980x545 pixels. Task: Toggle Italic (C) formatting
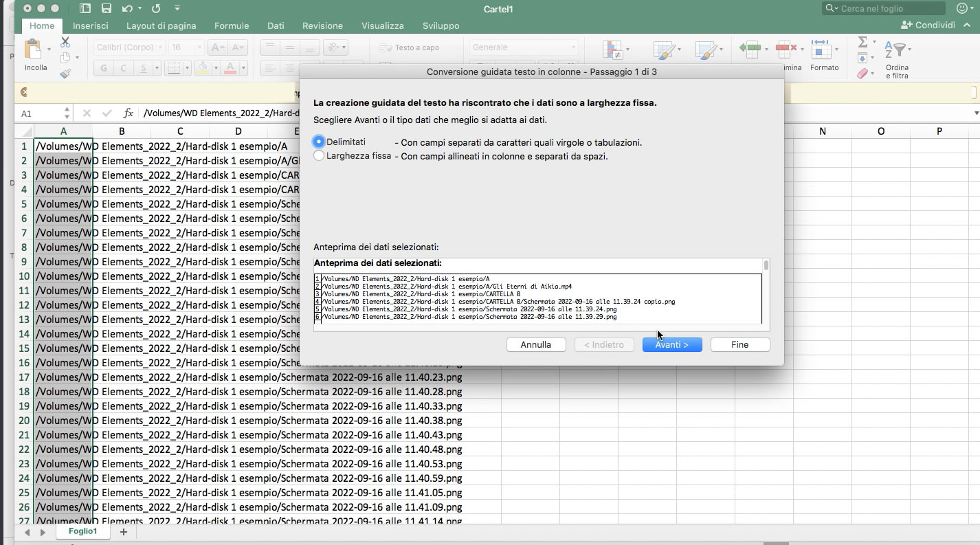click(123, 68)
